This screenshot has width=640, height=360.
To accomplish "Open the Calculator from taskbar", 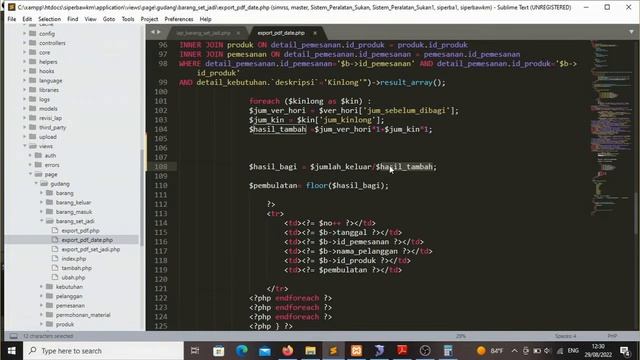I will [x=448, y=351].
